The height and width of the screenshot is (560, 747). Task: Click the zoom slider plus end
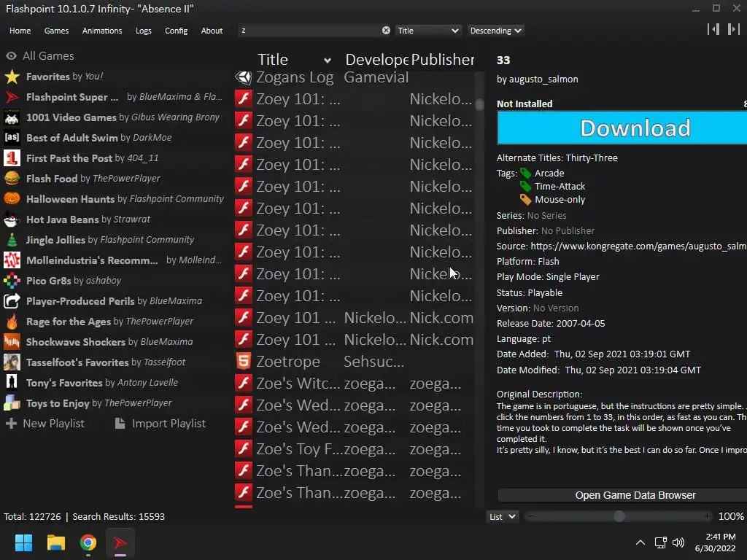pyautogui.click(x=708, y=517)
